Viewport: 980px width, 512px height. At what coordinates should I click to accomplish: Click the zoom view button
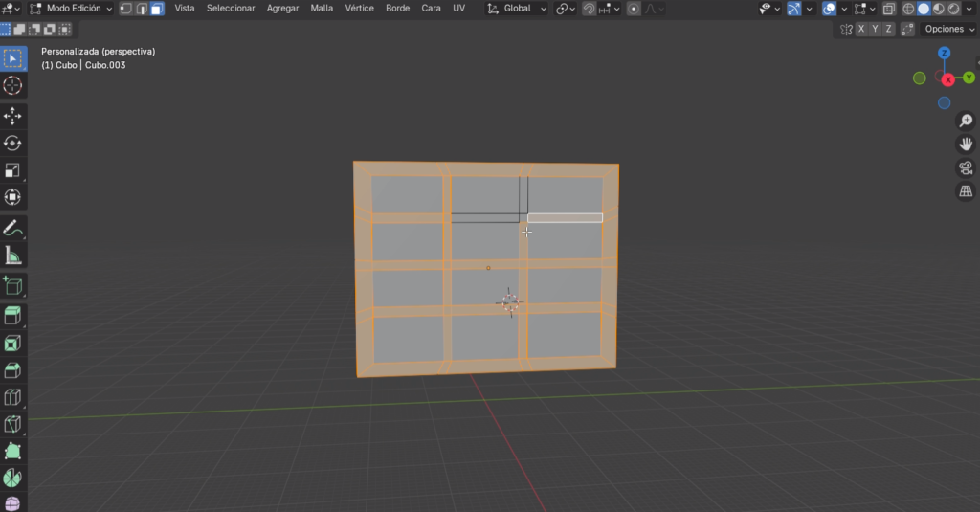tap(966, 121)
